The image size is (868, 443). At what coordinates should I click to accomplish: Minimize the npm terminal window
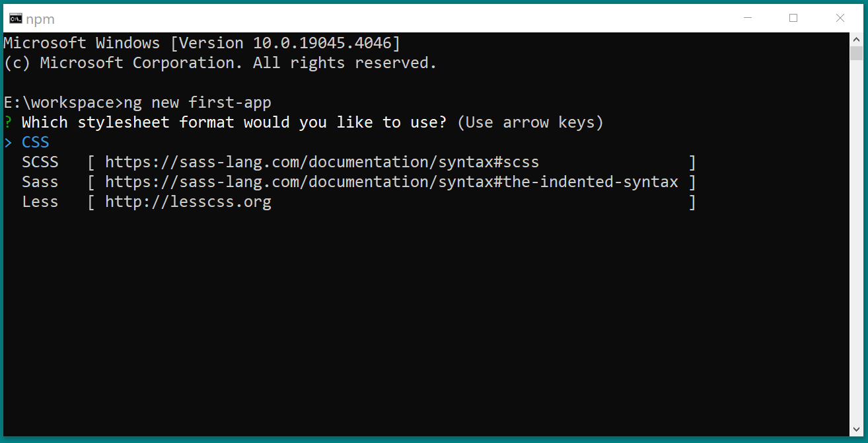tap(746, 18)
